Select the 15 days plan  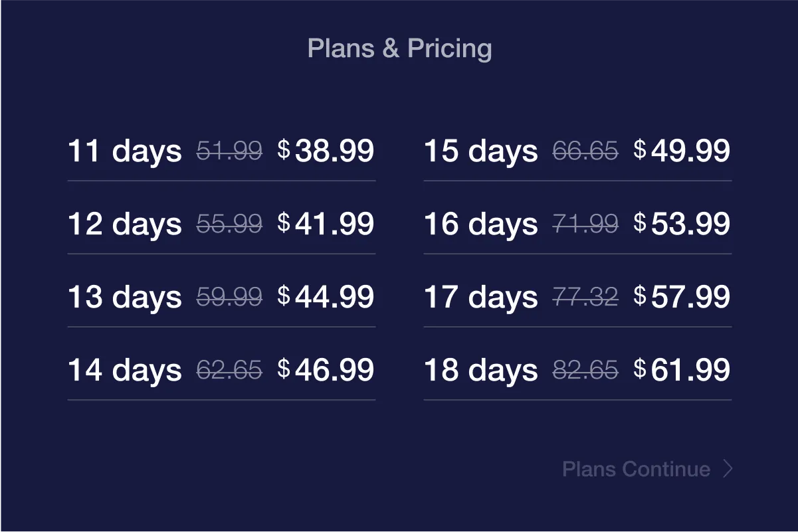point(577,151)
